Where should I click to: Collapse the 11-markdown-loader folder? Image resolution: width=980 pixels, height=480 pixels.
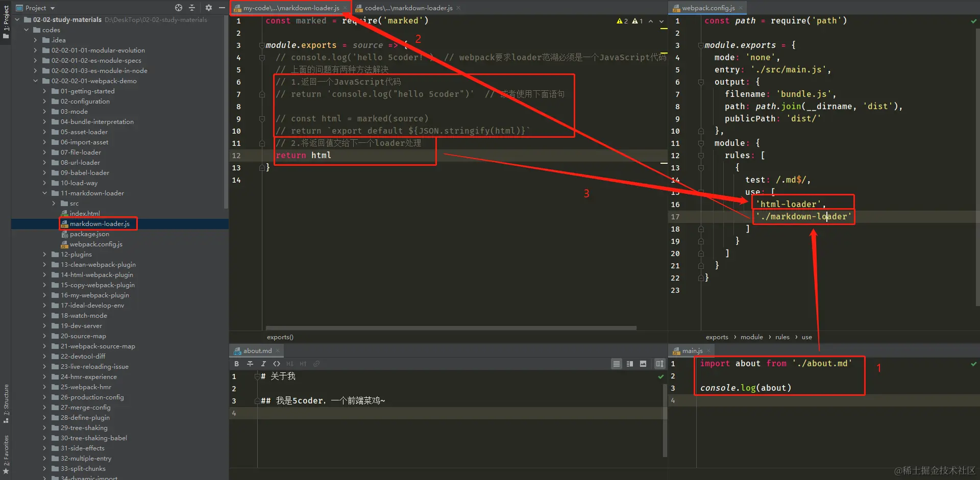point(45,193)
